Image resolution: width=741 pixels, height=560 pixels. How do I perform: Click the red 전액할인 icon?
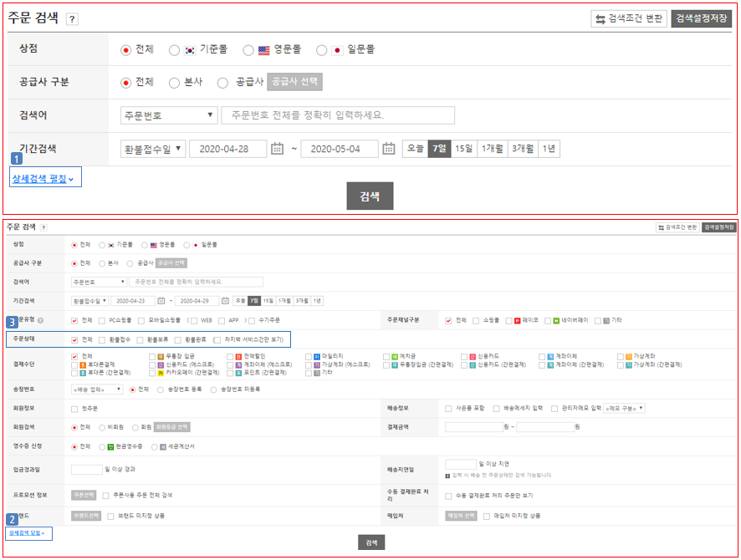pos(238,357)
